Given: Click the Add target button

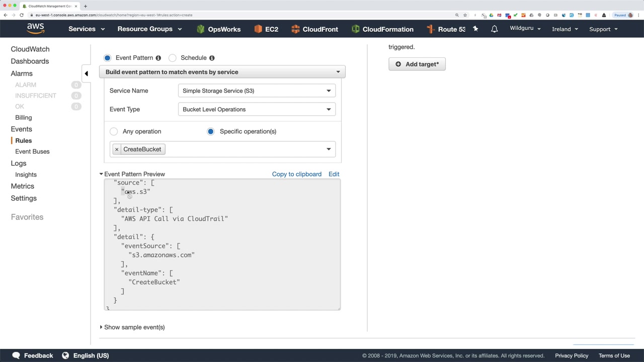Looking at the screenshot, I should click(417, 64).
